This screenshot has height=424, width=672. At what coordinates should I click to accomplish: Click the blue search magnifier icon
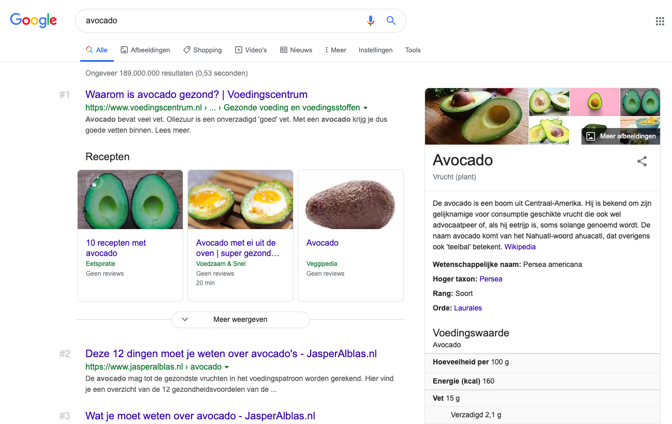[x=391, y=20]
